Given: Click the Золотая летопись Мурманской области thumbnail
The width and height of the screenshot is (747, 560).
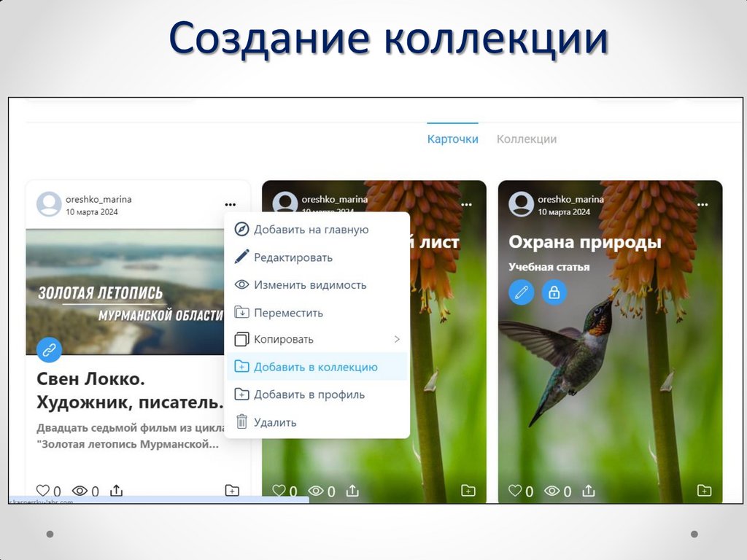Looking at the screenshot, I should click(x=125, y=292).
